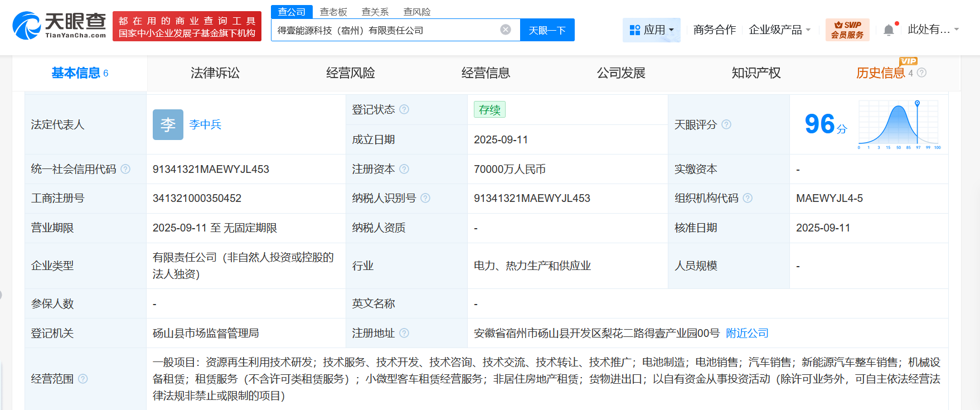Click the help icon beside 历史信息
The image size is (980, 410).
[x=921, y=73]
